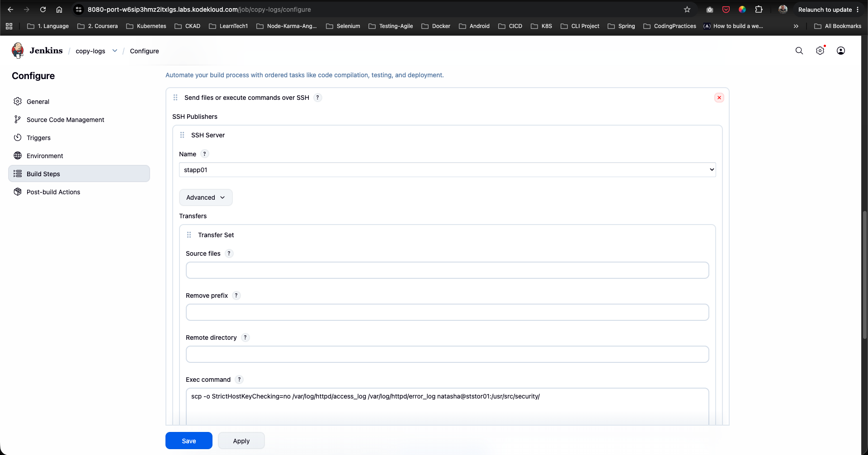Select Build Steps section
The height and width of the screenshot is (455, 868).
pos(79,174)
